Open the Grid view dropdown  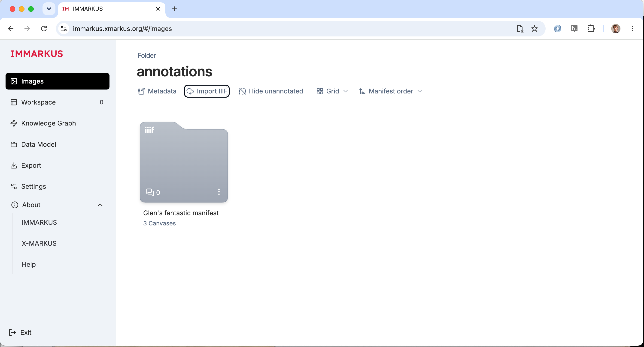[332, 91]
